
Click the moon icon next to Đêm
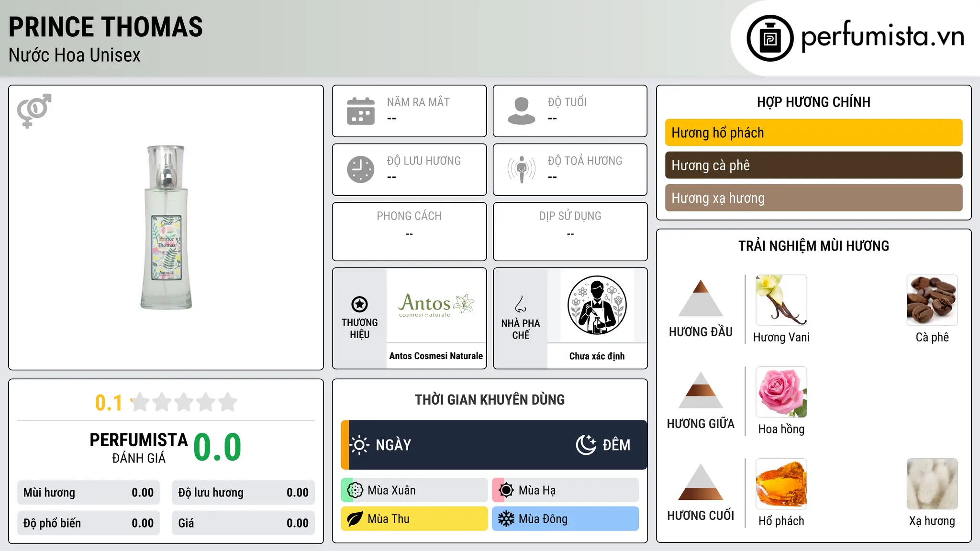586,445
